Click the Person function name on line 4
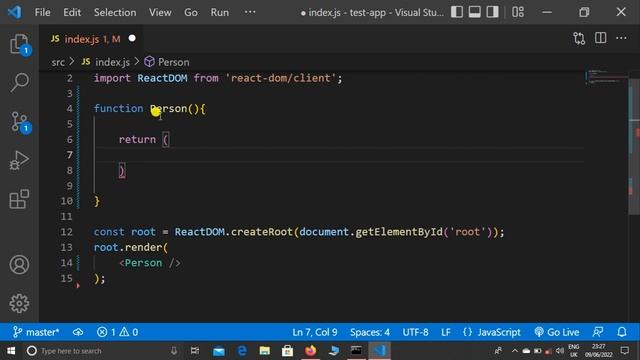Screen dimensions: 640x360 coord(168,109)
